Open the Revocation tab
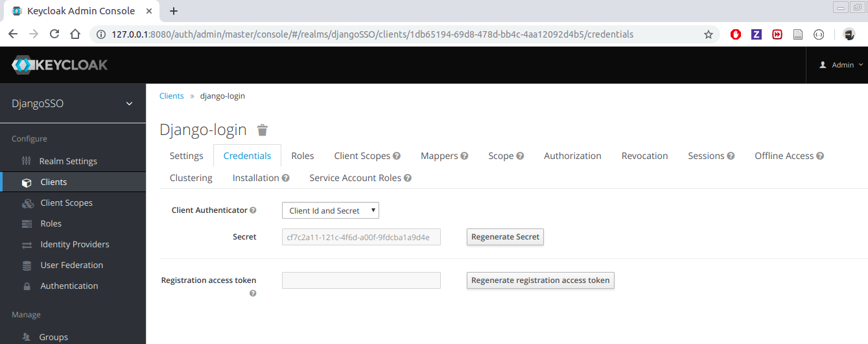Screen dimensions: 868x344 [x=644, y=156]
